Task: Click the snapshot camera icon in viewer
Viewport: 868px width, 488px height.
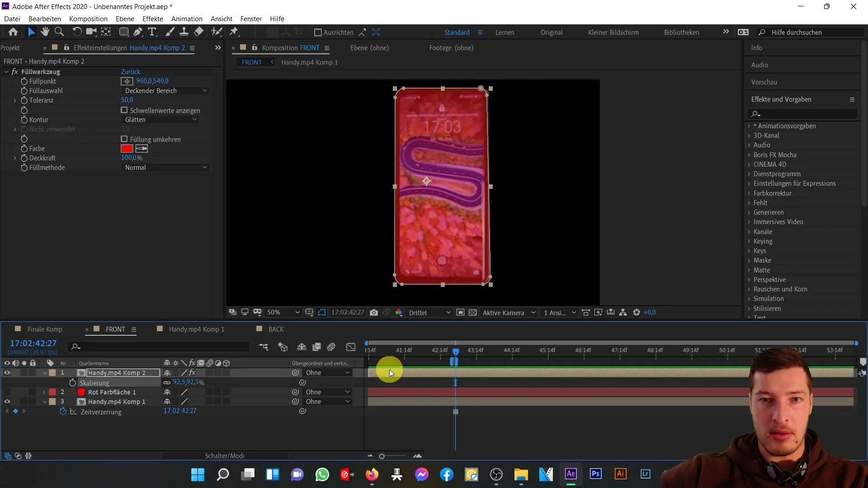Action: pyautogui.click(x=374, y=313)
